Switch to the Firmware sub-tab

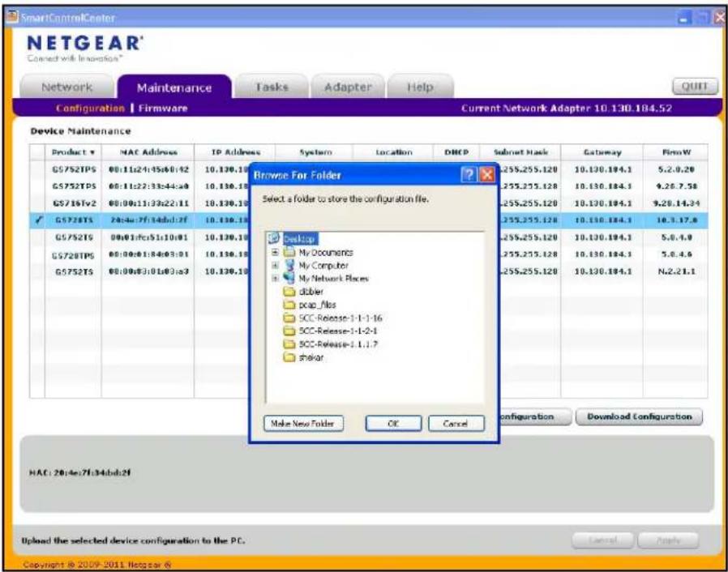coord(163,108)
